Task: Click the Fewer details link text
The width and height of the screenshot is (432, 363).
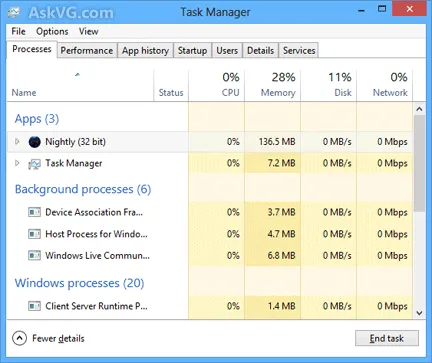Action: tap(58, 339)
